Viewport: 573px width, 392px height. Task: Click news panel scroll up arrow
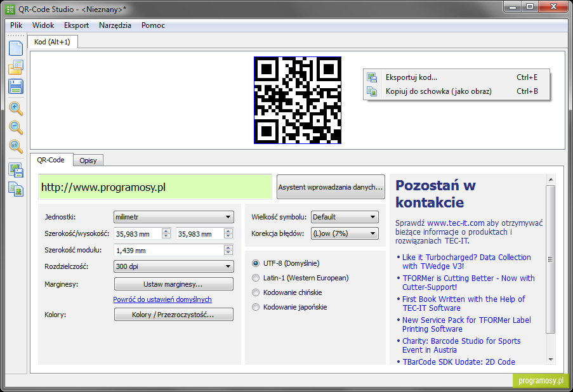(x=551, y=180)
